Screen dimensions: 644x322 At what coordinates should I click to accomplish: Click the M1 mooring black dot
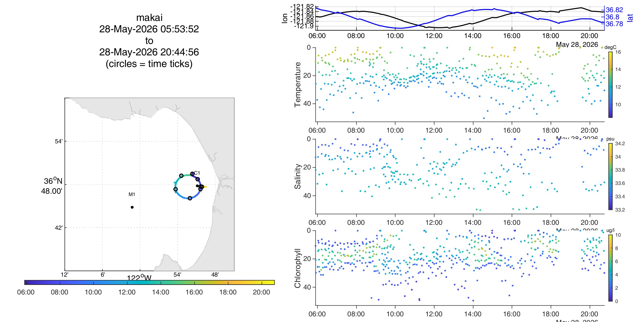click(x=132, y=207)
